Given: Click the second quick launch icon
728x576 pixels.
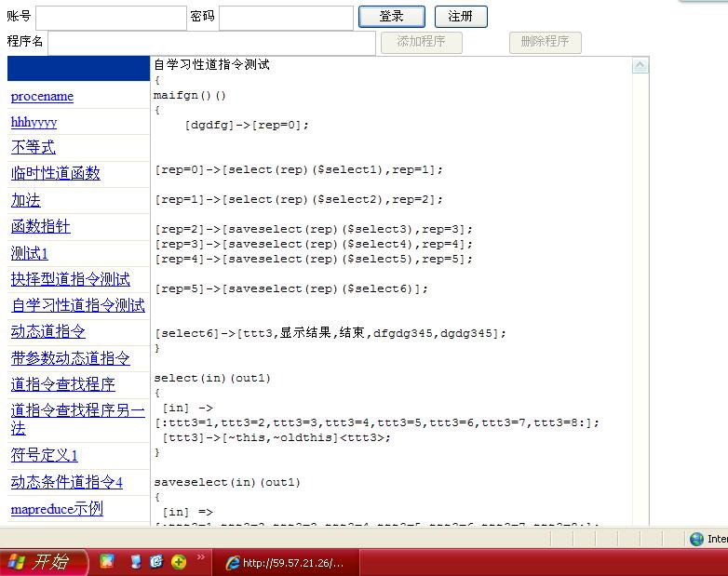Looking at the screenshot, I should coord(136,562).
